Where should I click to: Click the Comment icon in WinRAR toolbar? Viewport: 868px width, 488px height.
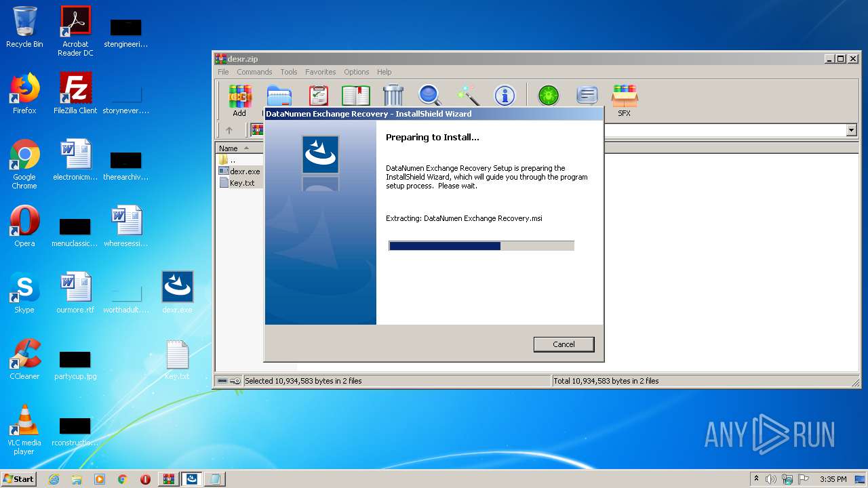(587, 96)
